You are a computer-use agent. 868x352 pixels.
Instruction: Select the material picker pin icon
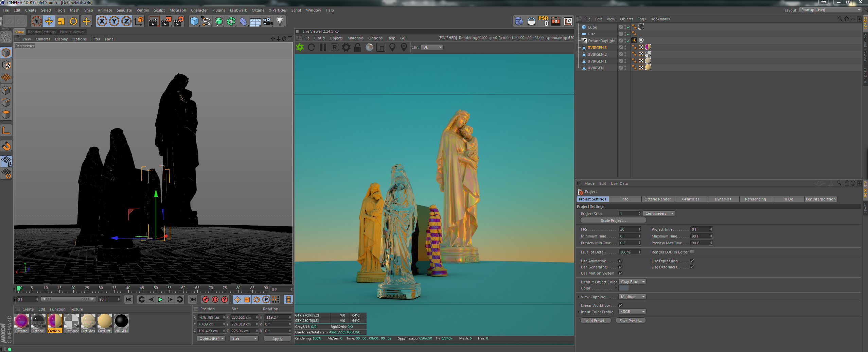[404, 47]
